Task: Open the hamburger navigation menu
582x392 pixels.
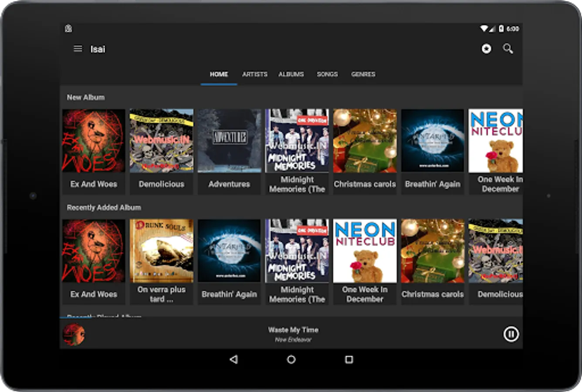Action: coord(78,49)
